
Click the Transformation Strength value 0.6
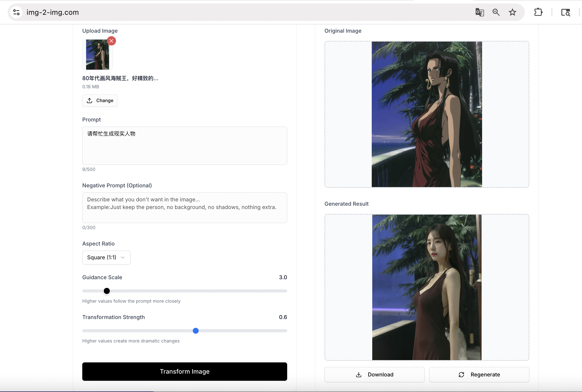283,317
